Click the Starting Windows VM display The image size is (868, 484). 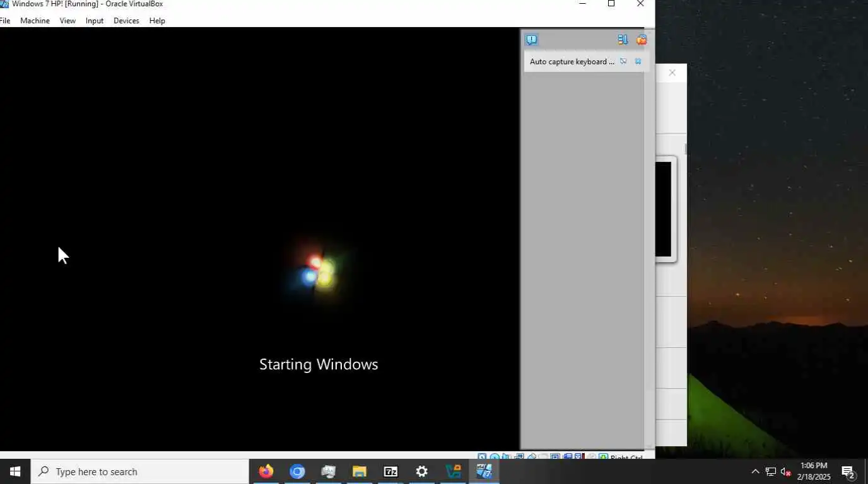[x=259, y=239]
